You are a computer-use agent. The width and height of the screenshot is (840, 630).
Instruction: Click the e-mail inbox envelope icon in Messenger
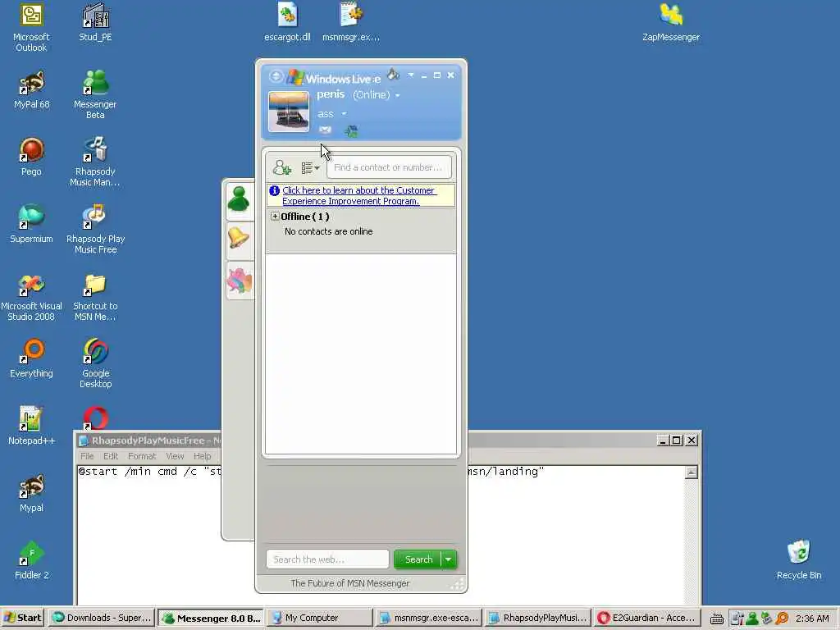pyautogui.click(x=325, y=130)
